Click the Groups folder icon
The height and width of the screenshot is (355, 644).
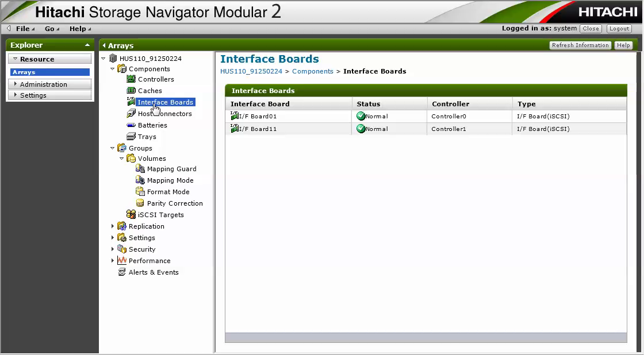122,148
